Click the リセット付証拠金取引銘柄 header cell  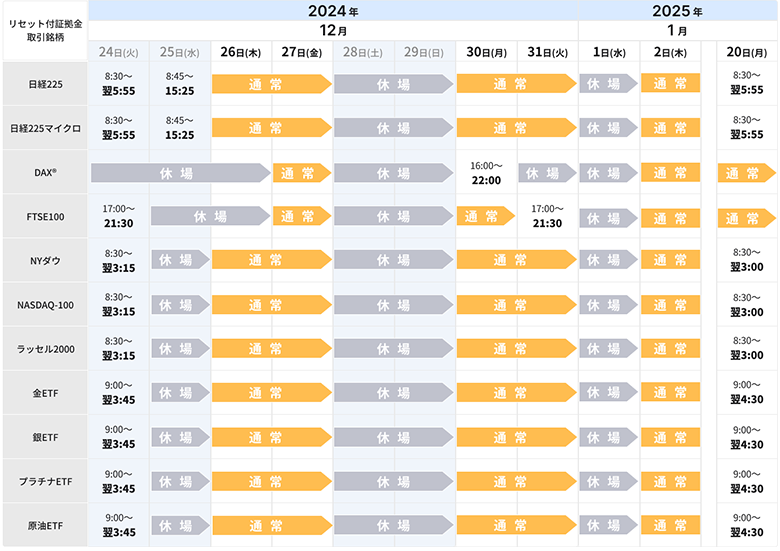tap(44, 29)
